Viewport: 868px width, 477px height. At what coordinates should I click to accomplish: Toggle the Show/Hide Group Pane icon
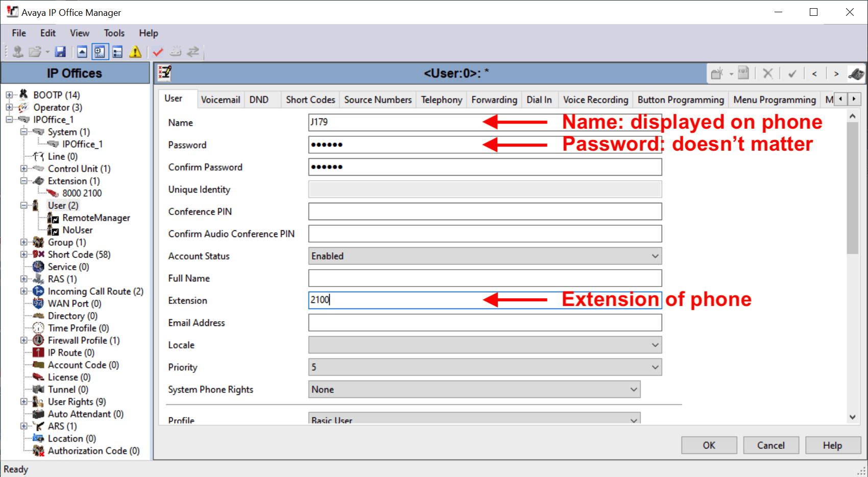coord(117,52)
